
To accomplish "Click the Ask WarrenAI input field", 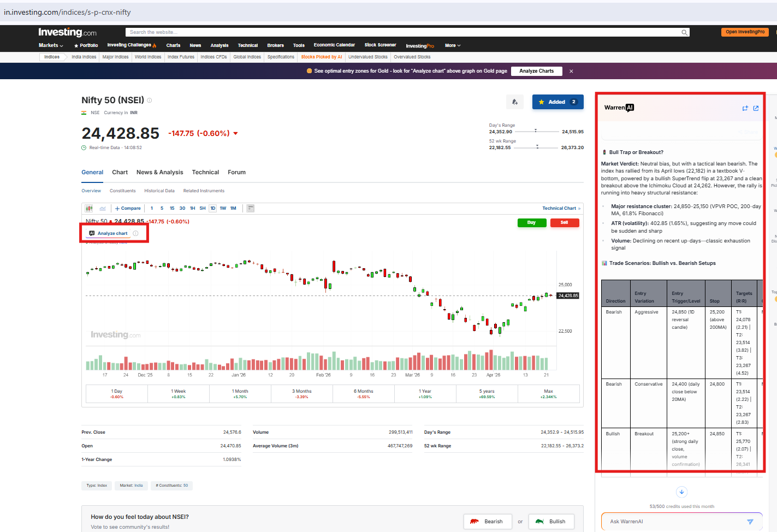I will (672, 522).
